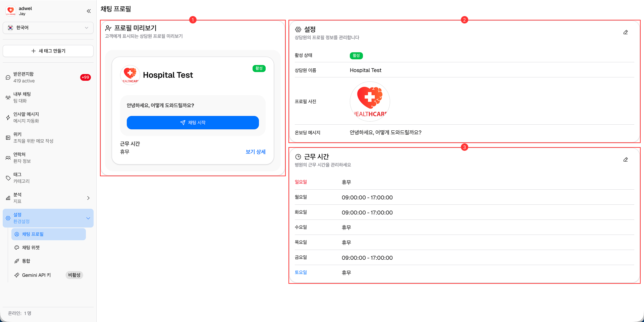Screen dimensions: 644x322
Task: Collapse the 설정 환경설정 submenu
Action: point(88,218)
